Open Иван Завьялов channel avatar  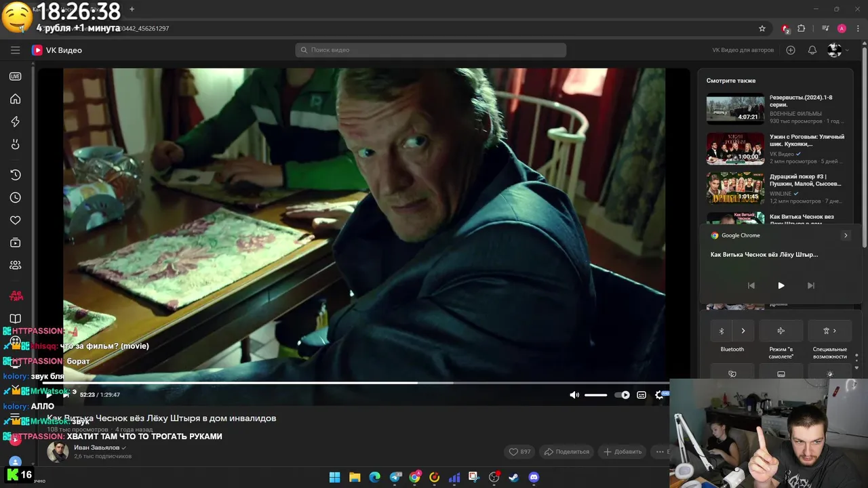coord(58,451)
